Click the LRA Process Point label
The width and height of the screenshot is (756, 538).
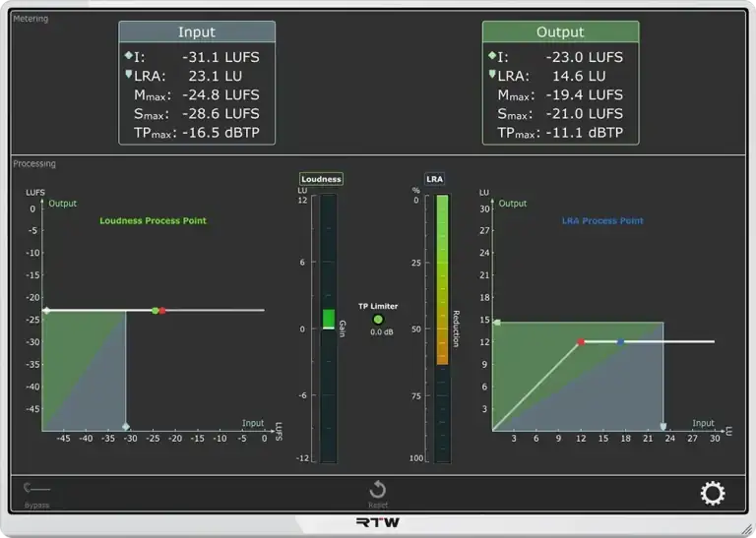click(x=602, y=220)
